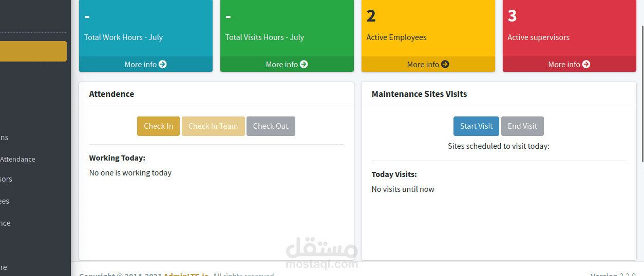The height and width of the screenshot is (276, 644).
Task: Click the Check Out button
Action: pyautogui.click(x=271, y=126)
